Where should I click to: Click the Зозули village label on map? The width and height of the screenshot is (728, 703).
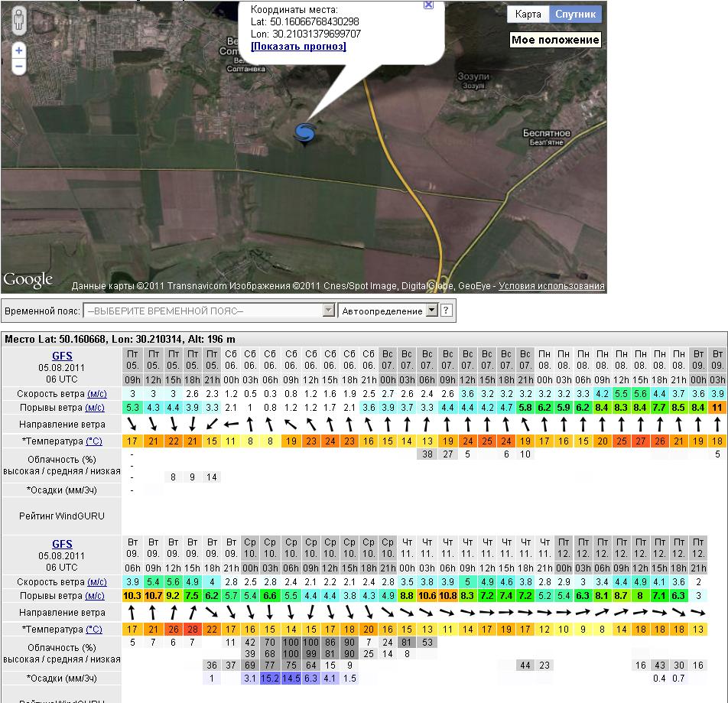(473, 77)
